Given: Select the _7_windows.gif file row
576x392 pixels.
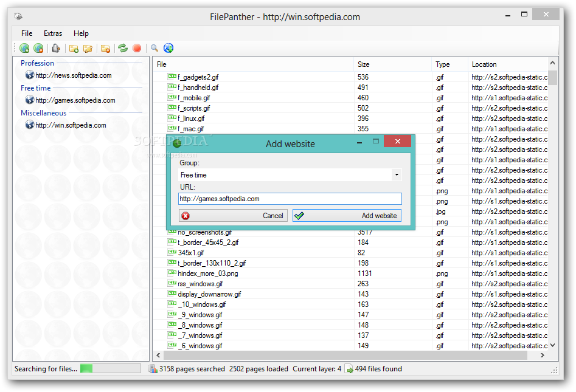Looking at the screenshot, I should (350, 335).
